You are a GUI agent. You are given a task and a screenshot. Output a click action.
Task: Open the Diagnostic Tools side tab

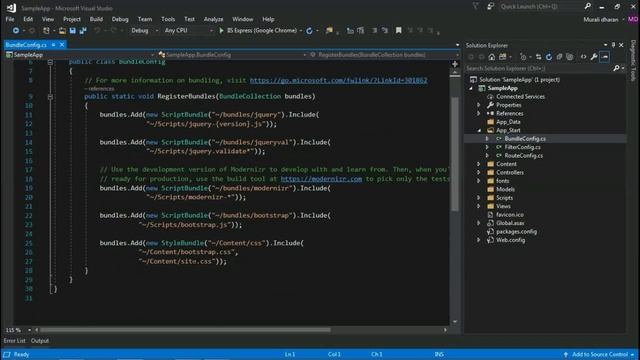pyautogui.click(x=633, y=60)
